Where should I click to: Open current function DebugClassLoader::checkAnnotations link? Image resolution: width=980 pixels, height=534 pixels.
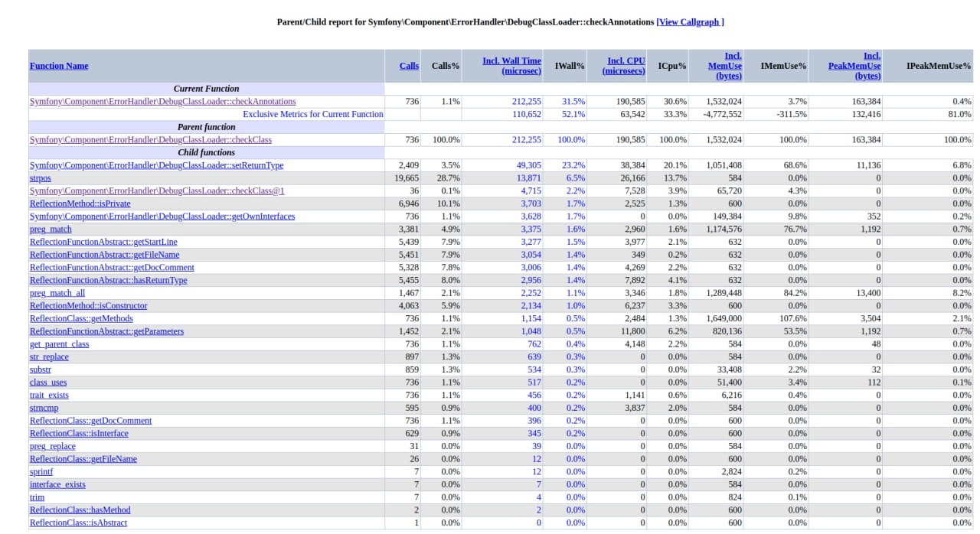pos(162,102)
